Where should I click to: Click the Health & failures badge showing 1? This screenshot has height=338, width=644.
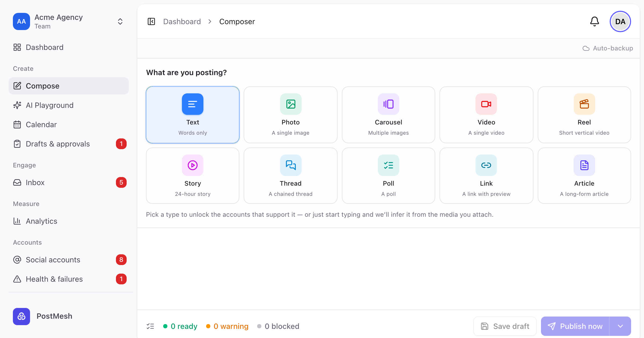(121, 279)
